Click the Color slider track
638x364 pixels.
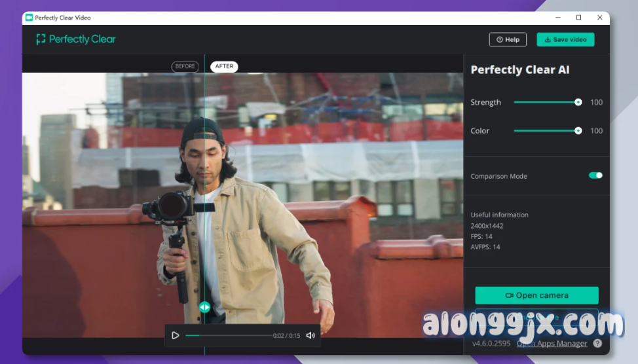[x=545, y=131]
